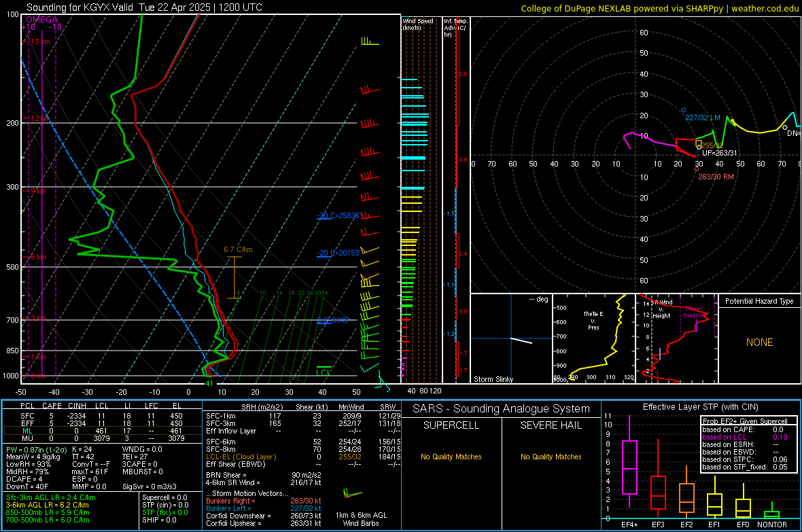Click the red '283/30 RM' hodograph label

click(x=716, y=177)
